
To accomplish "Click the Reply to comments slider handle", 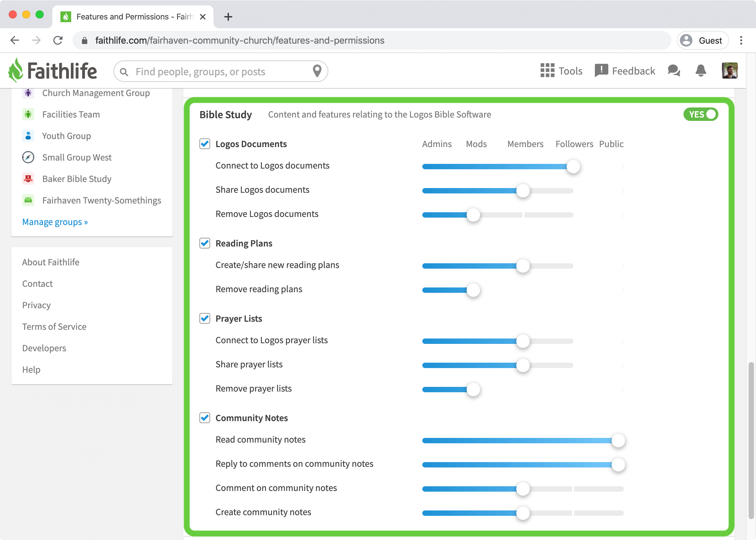I will tap(618, 465).
